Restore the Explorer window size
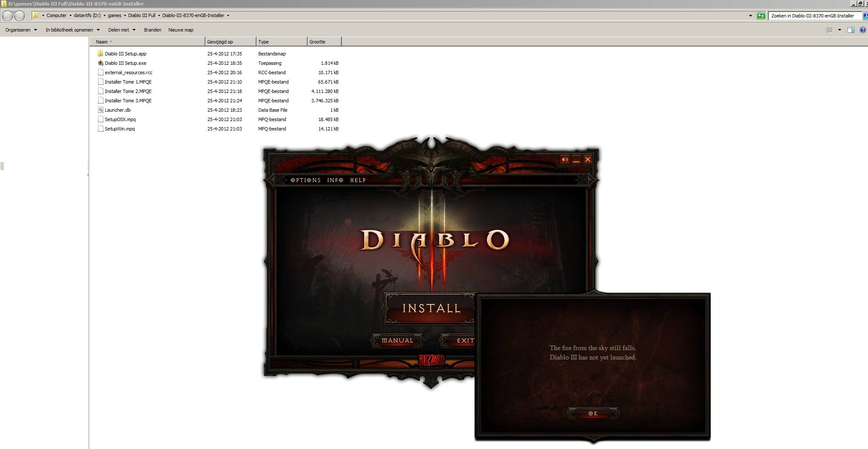 [x=860, y=3]
